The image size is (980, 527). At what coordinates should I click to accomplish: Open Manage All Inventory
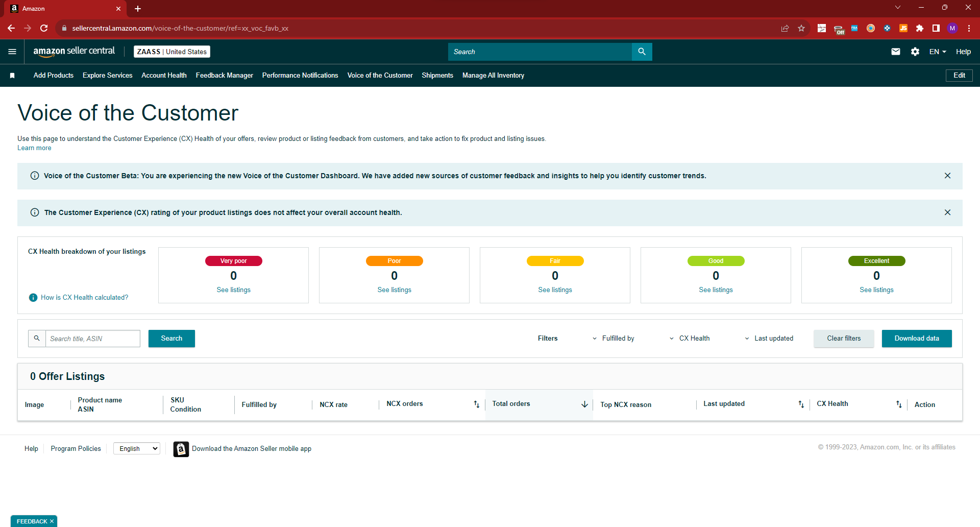pos(493,76)
